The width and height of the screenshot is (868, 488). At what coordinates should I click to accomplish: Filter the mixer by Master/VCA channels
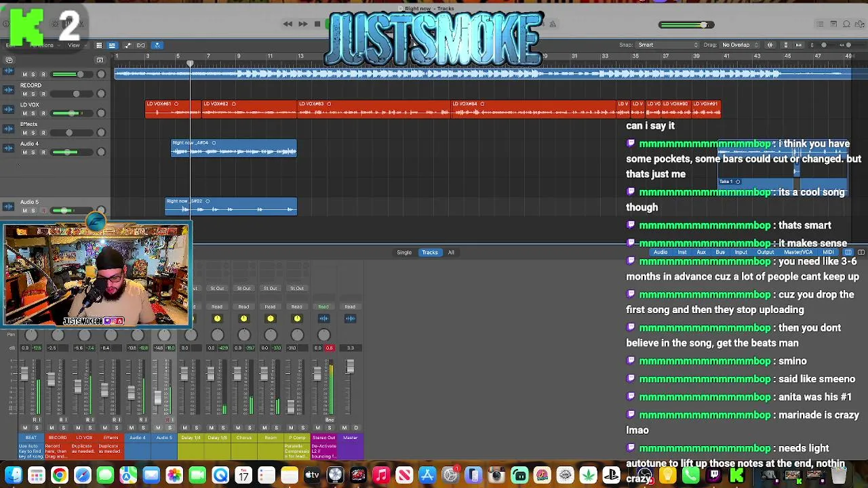798,252
